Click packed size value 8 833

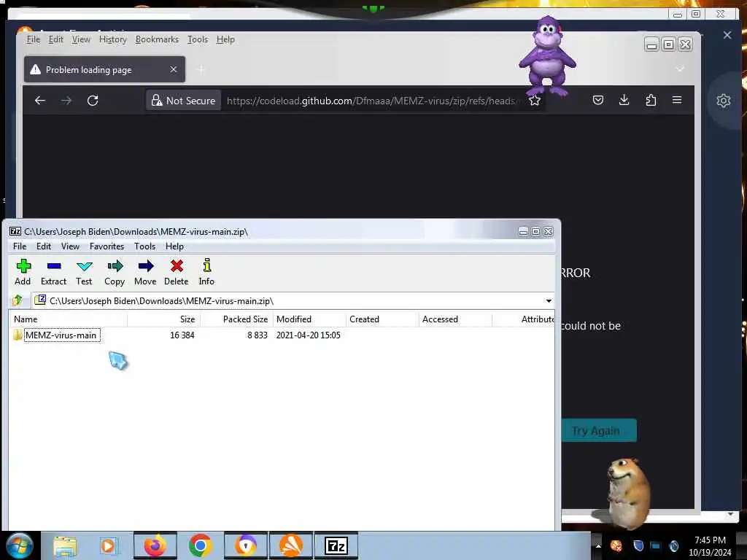pyautogui.click(x=258, y=335)
